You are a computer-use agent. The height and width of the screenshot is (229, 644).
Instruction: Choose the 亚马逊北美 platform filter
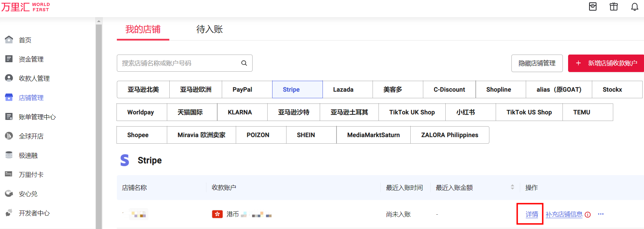point(143,90)
